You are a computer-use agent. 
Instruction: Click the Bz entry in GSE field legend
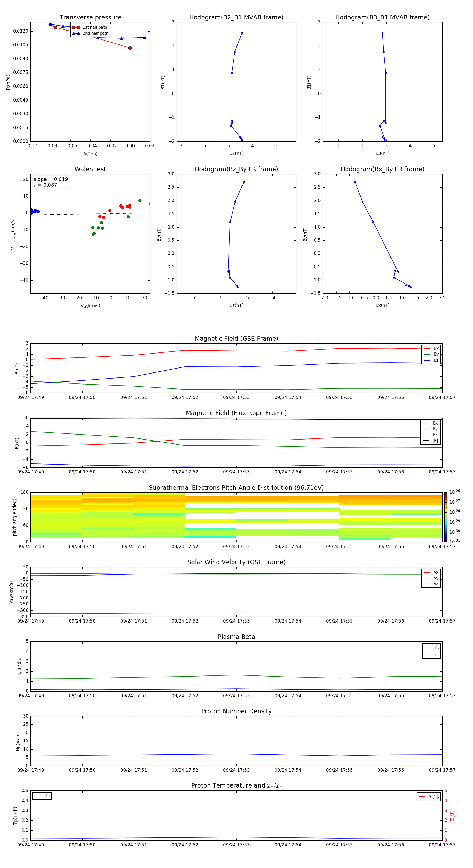[431, 360]
